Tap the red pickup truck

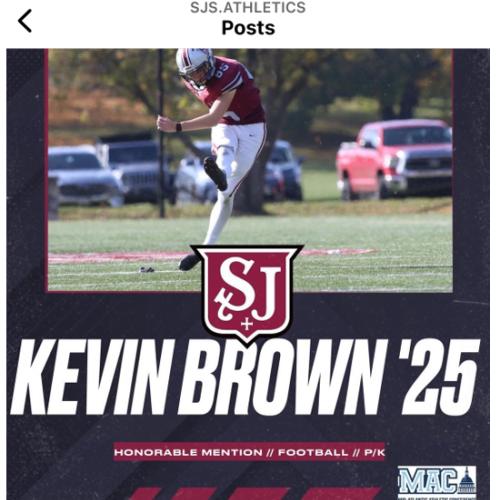point(395,160)
